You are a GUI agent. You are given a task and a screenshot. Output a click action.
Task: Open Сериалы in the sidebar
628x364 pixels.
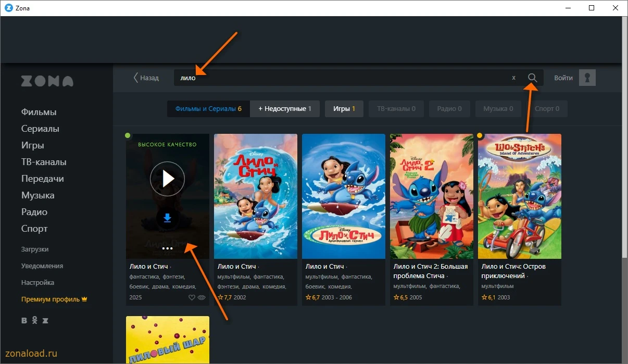point(40,129)
